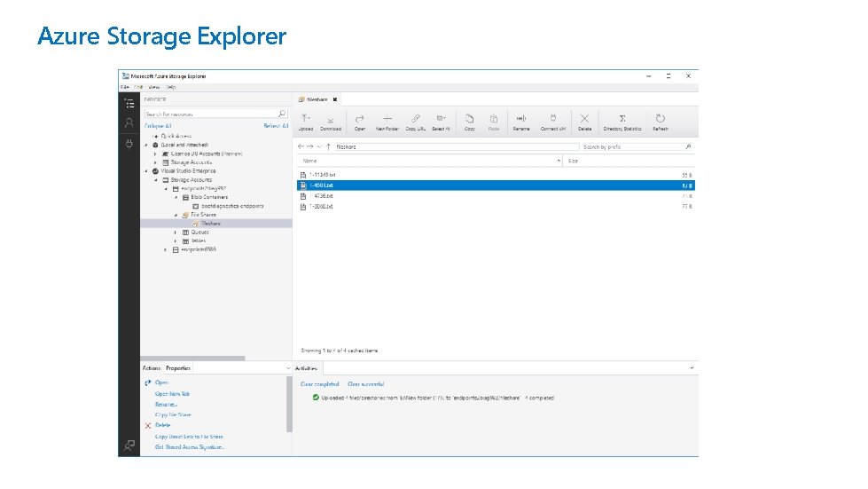Viewport: 868px width, 489px height.
Task: Open Directory Statistics from toolbar
Action: pos(622,122)
